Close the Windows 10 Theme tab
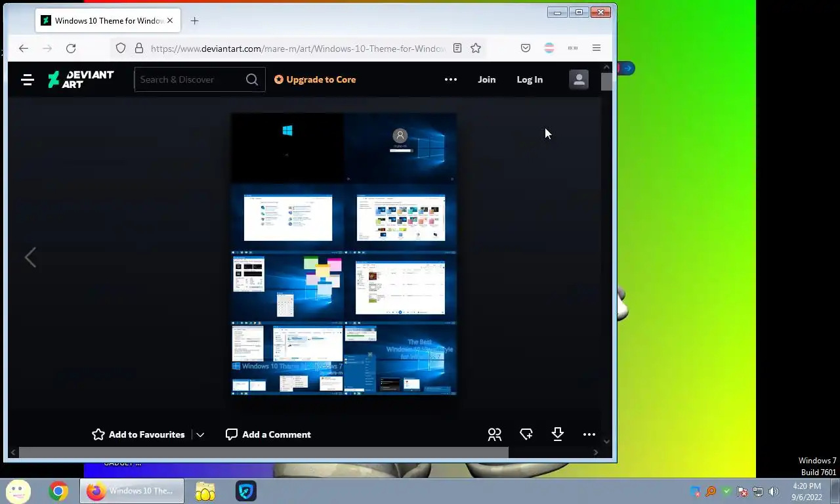Image resolution: width=840 pixels, height=504 pixels. click(170, 20)
